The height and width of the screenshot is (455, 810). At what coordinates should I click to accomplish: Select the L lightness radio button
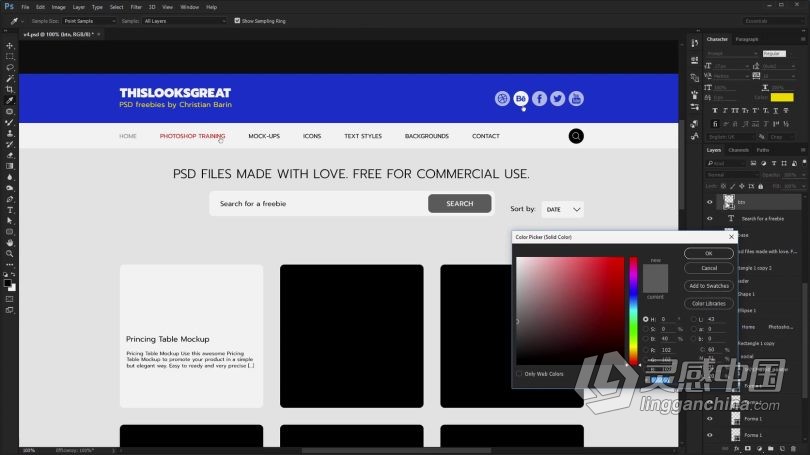click(694, 319)
